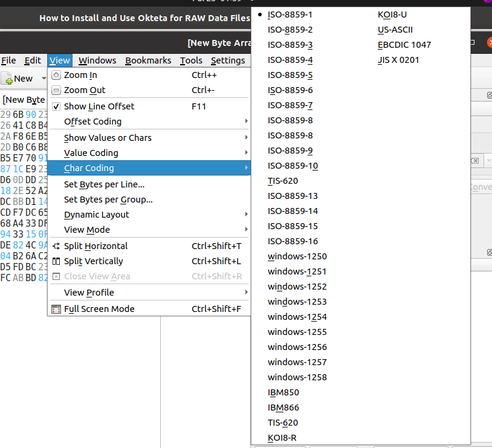Choose Set Bytes per Group…
Image resolution: width=492 pixels, height=448 pixels.
tap(149, 200)
